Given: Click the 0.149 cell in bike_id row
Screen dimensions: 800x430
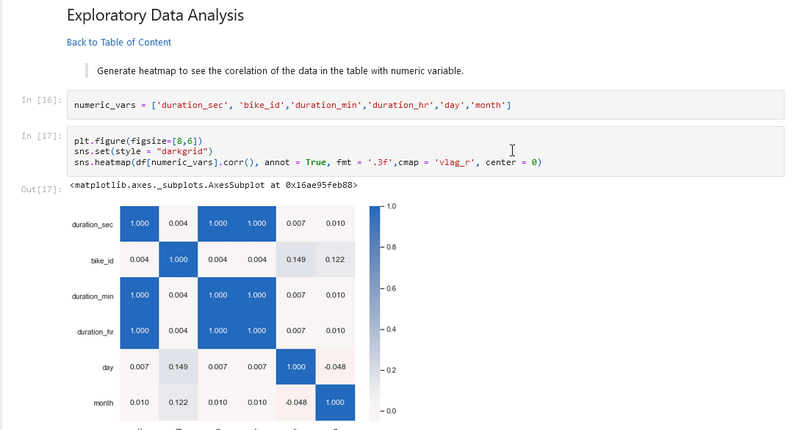Looking at the screenshot, I should [x=297, y=260].
